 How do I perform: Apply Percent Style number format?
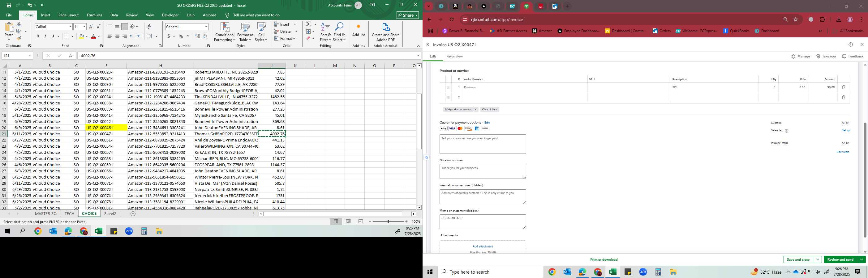click(x=181, y=36)
